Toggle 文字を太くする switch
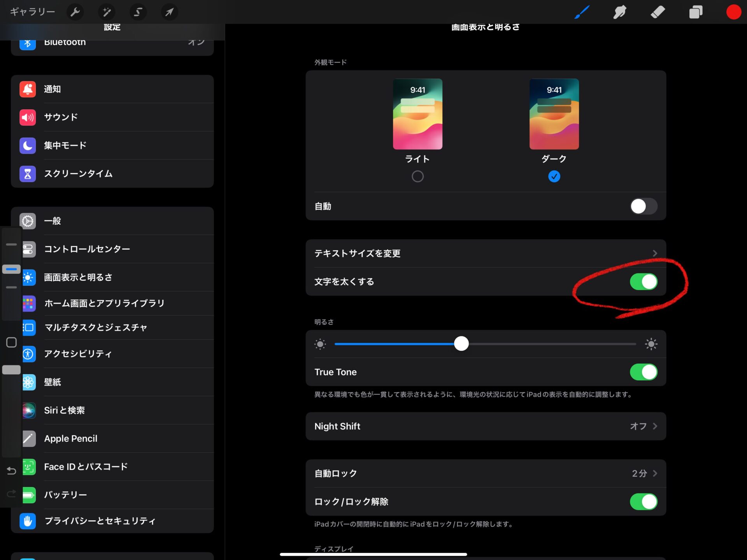 click(644, 282)
